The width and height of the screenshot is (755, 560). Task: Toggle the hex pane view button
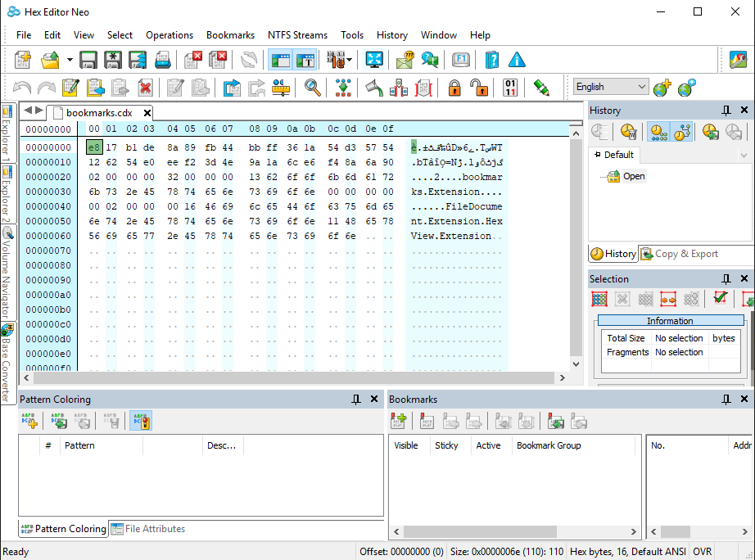(x=280, y=60)
